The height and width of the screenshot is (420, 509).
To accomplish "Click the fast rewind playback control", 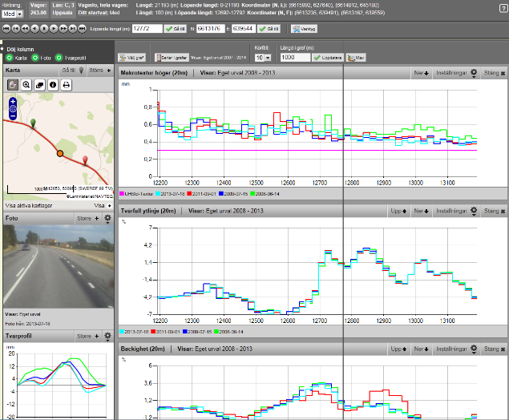I will click(x=25, y=29).
